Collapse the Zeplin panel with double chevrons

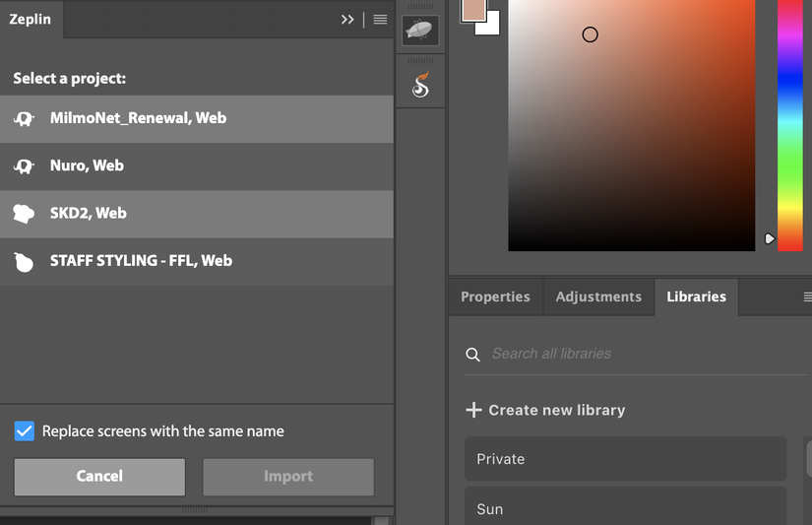(x=347, y=20)
